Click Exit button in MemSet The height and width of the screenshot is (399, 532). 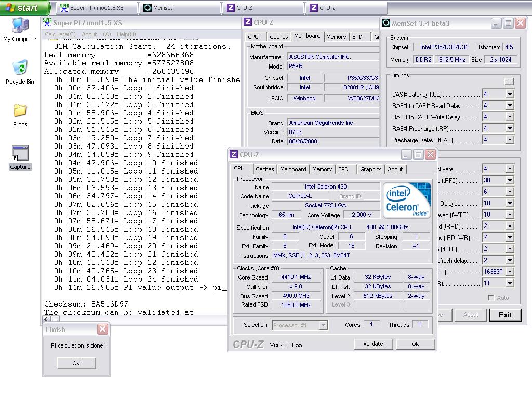pos(505,315)
